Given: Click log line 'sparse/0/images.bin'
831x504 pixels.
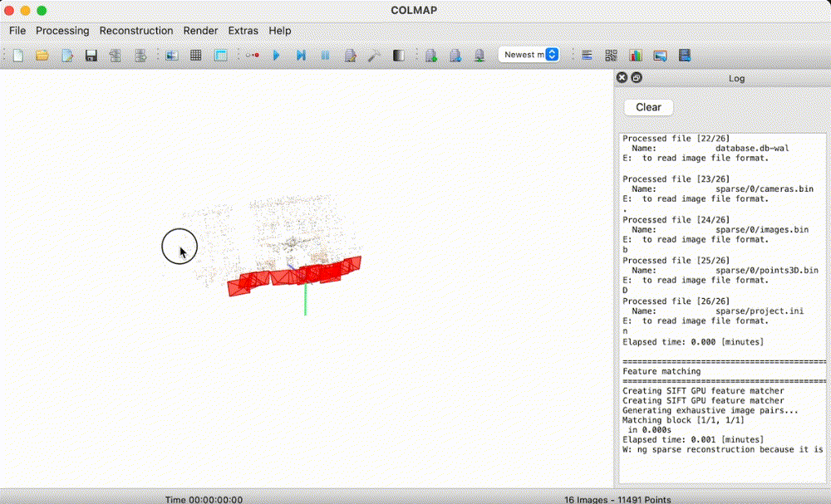Looking at the screenshot, I should pyautogui.click(x=762, y=230).
